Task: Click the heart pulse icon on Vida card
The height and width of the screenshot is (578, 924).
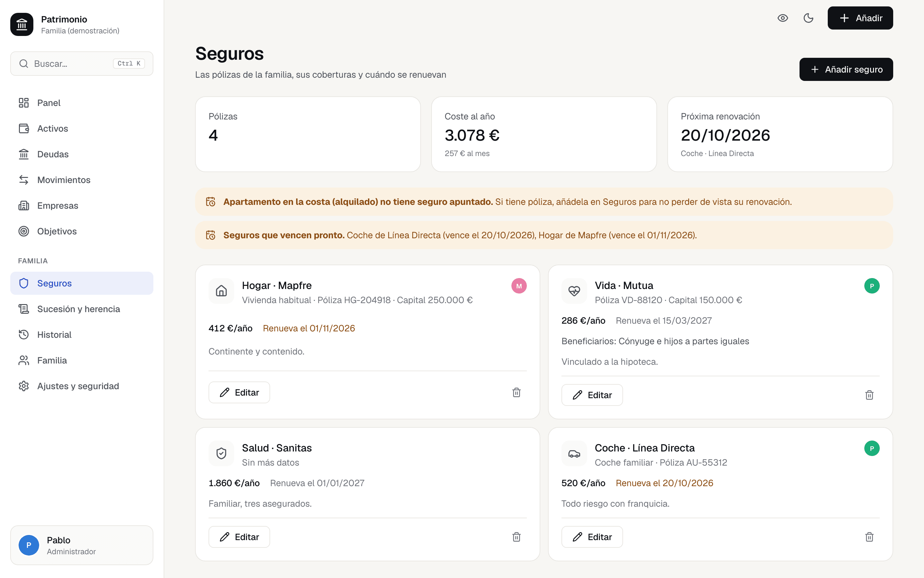Action: pyautogui.click(x=574, y=291)
